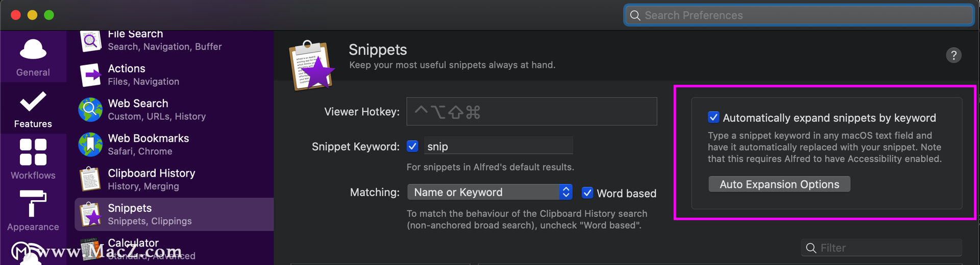980x265 pixels.
Task: Switch to the Features tab
Action: [x=33, y=108]
